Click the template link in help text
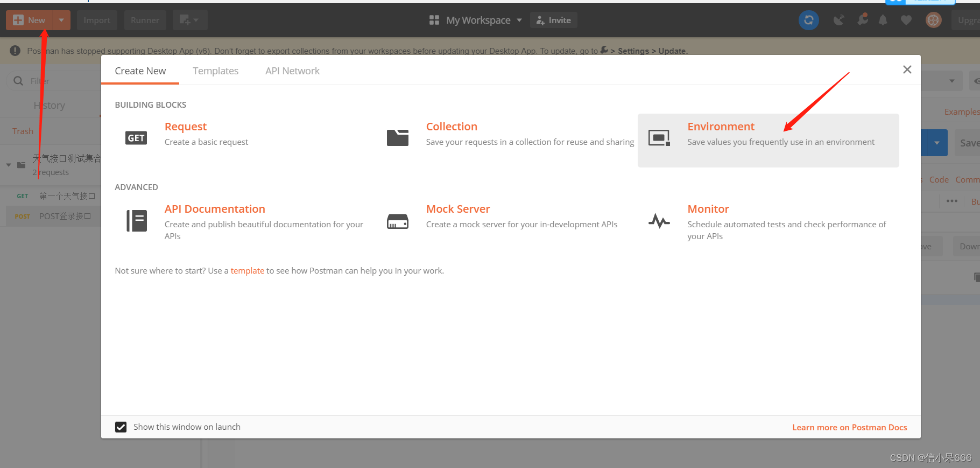The image size is (980, 468). click(248, 271)
